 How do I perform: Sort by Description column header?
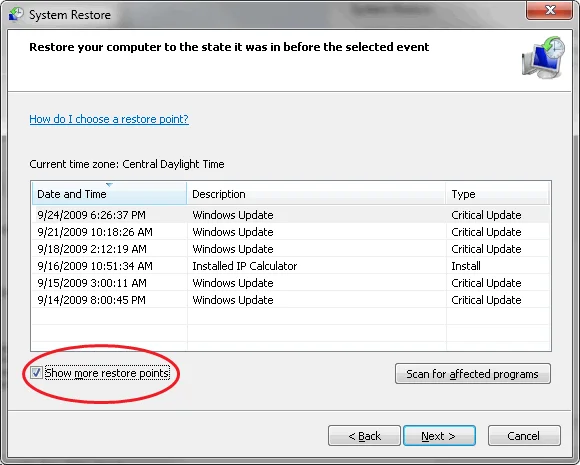[x=316, y=193]
